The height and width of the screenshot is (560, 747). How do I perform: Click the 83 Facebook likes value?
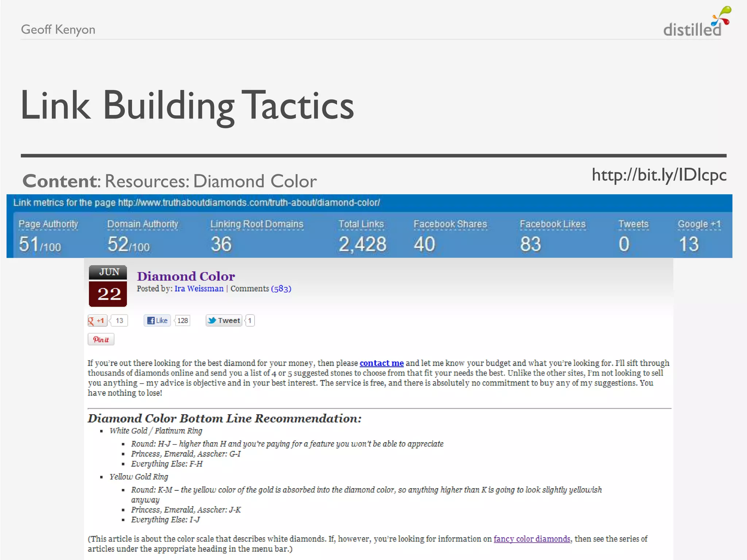coord(530,244)
